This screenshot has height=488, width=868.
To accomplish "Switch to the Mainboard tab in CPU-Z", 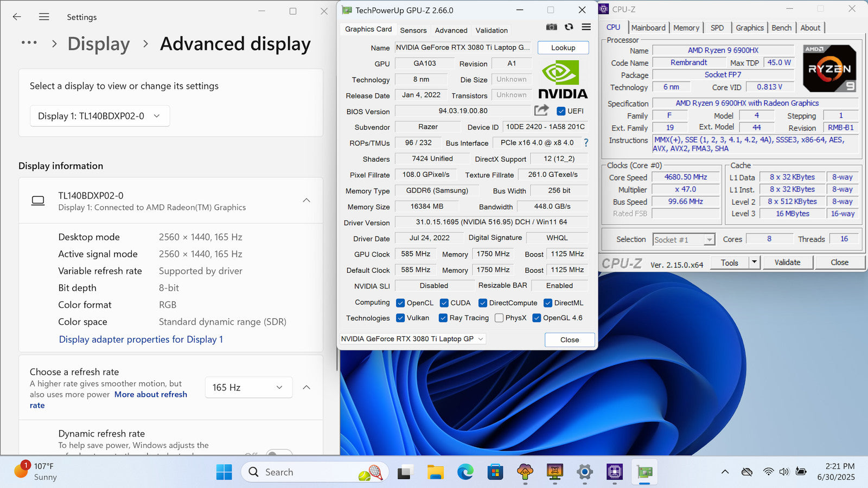I will point(648,28).
